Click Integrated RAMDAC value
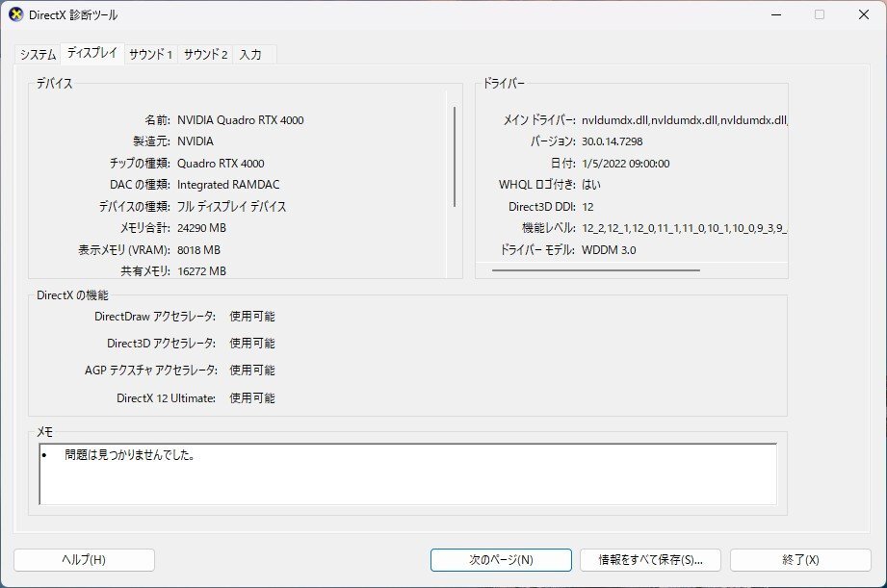This screenshot has width=887, height=588. pos(228,185)
